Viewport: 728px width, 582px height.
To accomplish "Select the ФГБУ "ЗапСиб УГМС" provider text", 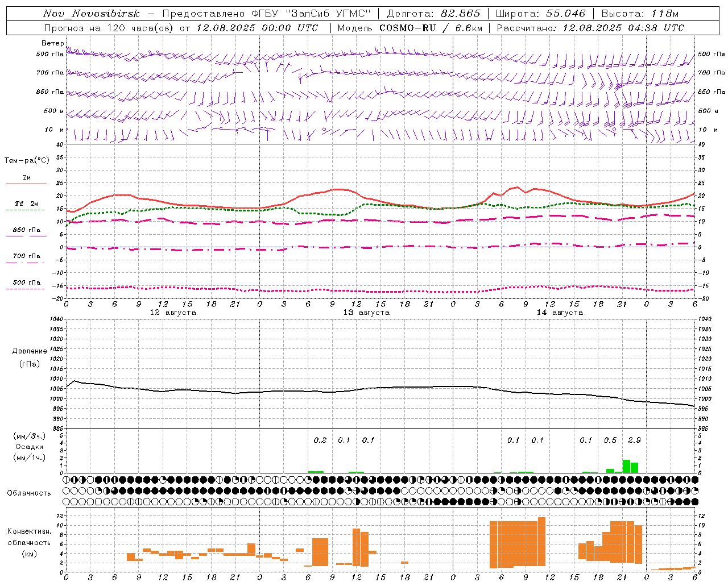I will 312,14.
